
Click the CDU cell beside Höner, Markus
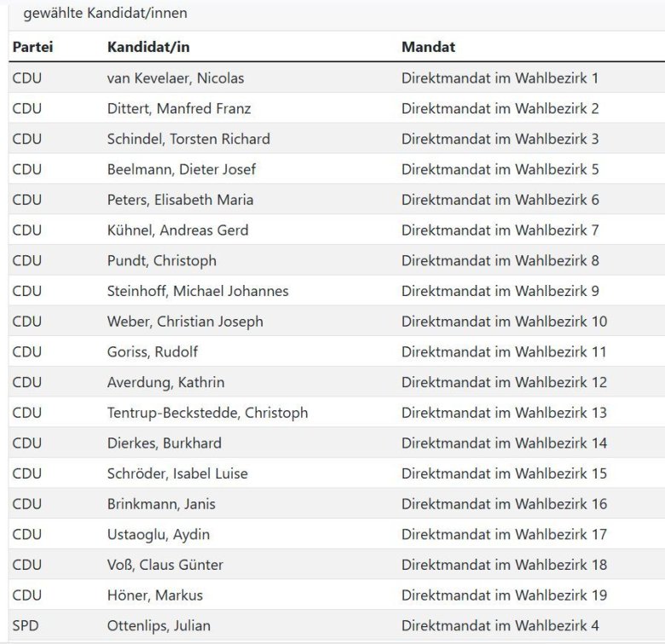(27, 595)
